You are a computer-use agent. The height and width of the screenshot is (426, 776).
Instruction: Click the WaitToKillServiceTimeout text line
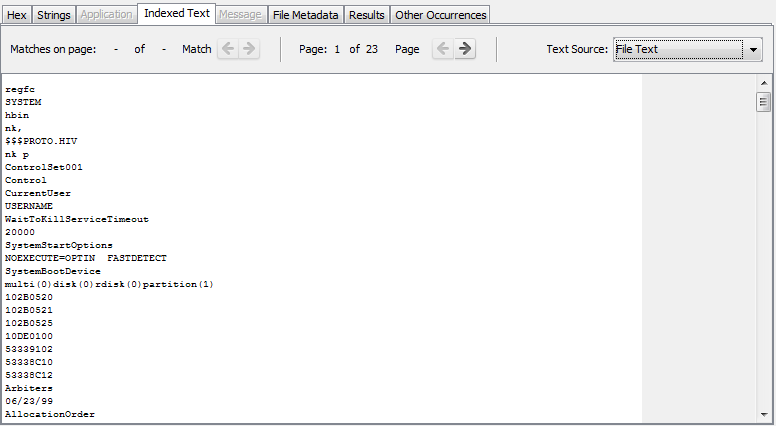[76, 219]
